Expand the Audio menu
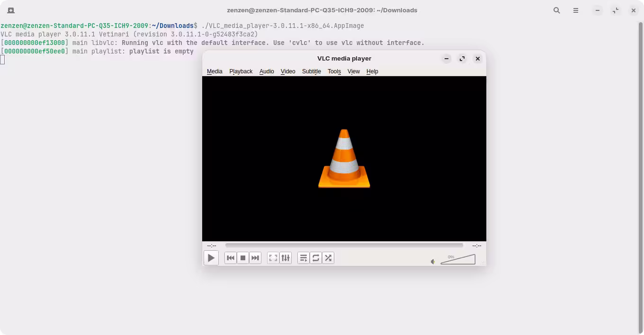The height and width of the screenshot is (335, 644). (x=267, y=71)
